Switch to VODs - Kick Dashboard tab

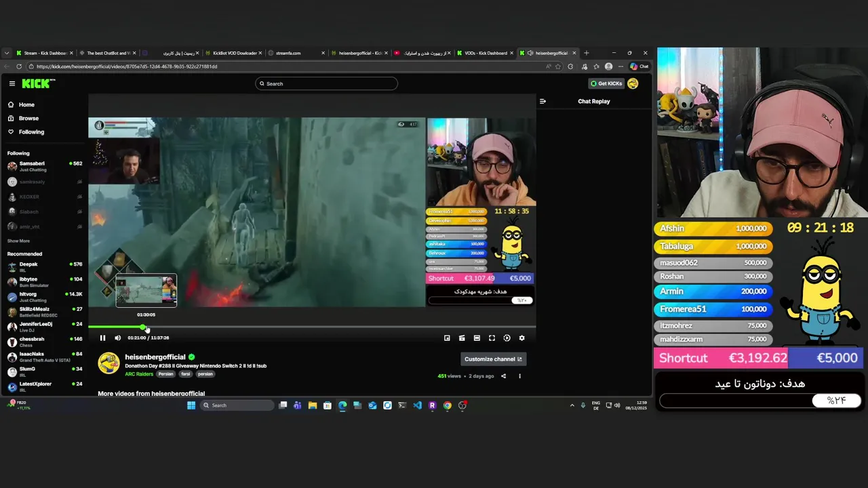click(x=486, y=53)
